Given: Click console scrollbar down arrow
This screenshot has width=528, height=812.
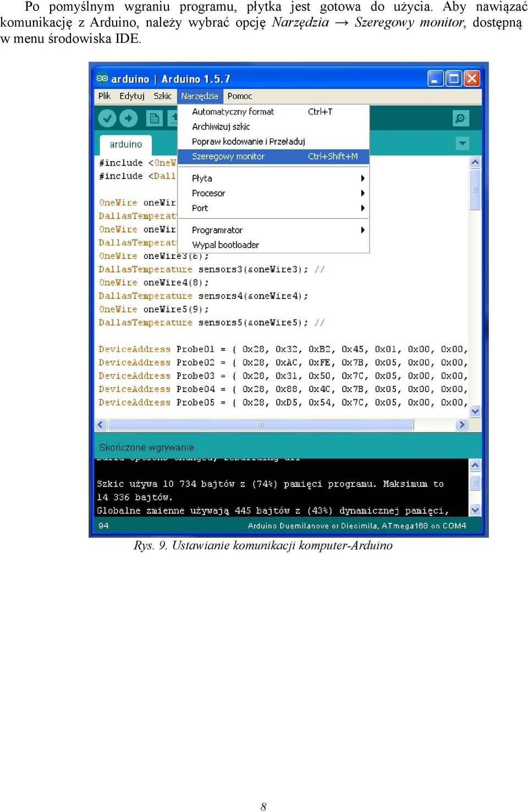Looking at the screenshot, I should pos(475,510).
